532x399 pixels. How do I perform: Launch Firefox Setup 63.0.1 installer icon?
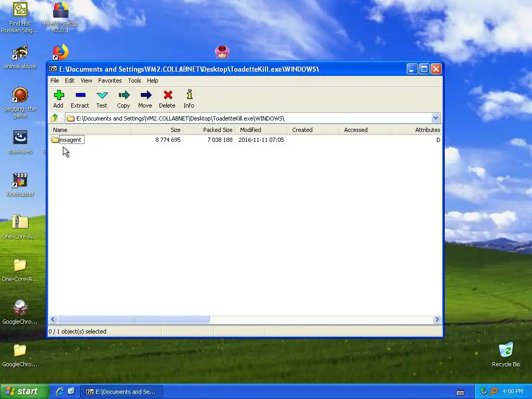click(61, 9)
